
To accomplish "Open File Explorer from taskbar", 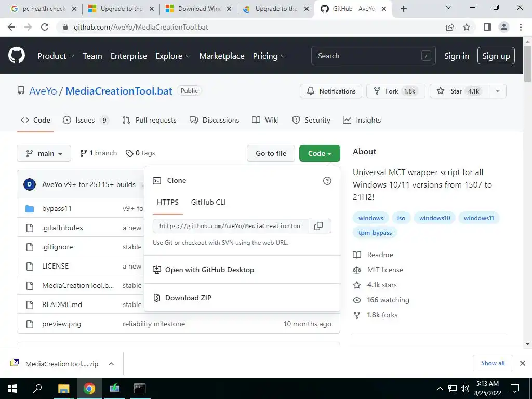I will pyautogui.click(x=63, y=389).
